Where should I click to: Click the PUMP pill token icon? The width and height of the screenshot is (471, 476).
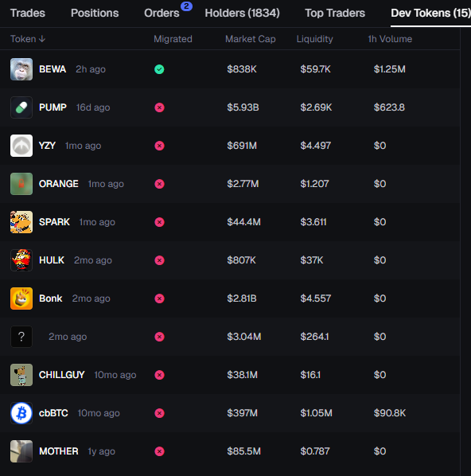(x=21, y=107)
